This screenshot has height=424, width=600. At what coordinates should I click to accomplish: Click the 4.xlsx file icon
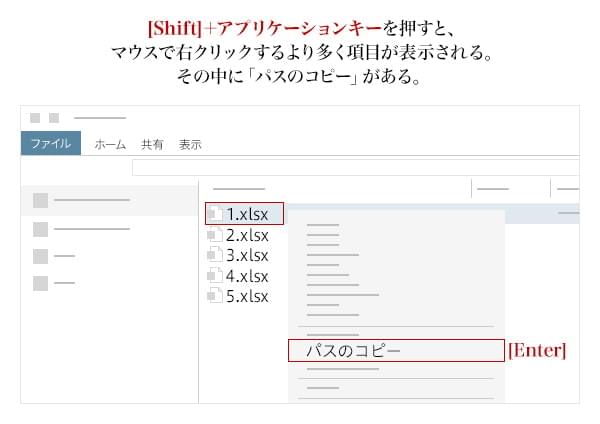213,275
